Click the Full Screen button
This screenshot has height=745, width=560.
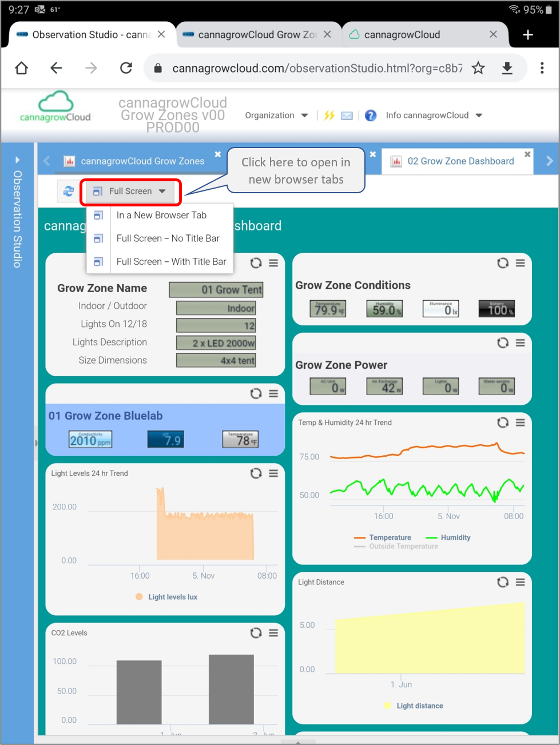pos(130,192)
